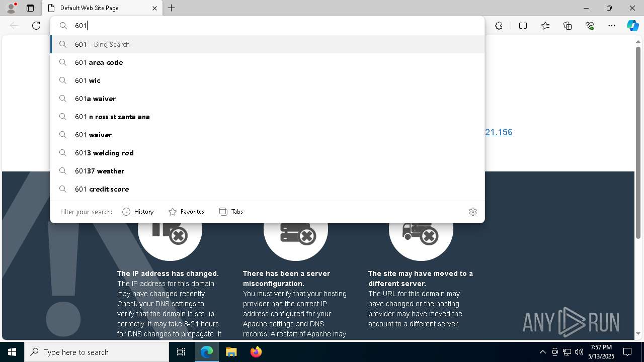The height and width of the screenshot is (362, 644).
Task: Filter search by Favorites
Action: [186, 212]
